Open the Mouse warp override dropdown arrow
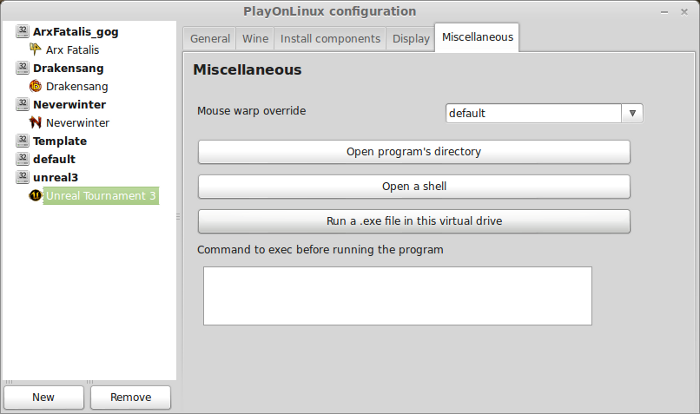 (x=632, y=113)
